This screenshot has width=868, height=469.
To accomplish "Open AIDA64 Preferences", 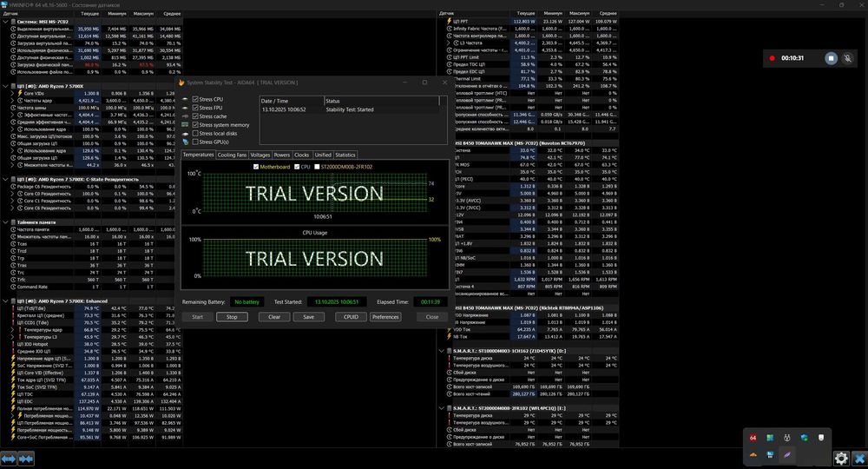I will [385, 317].
